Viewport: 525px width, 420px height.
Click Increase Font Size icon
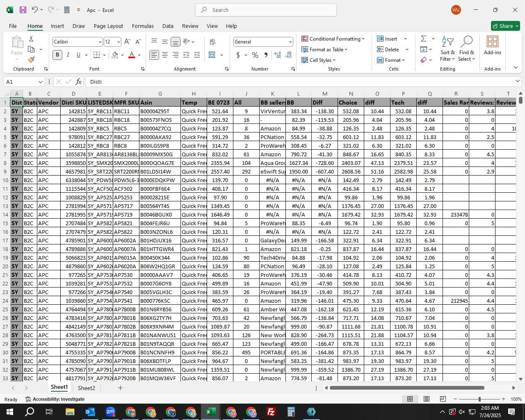127,42
